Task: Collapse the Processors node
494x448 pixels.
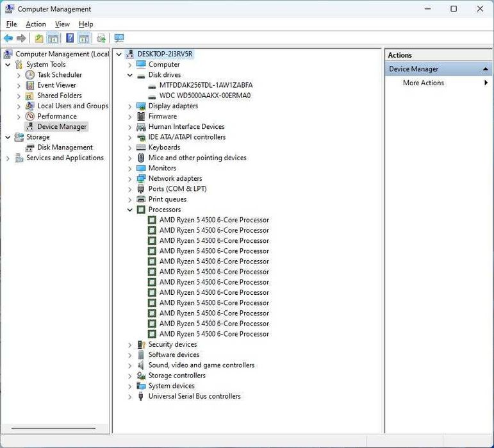Action: [x=130, y=210]
